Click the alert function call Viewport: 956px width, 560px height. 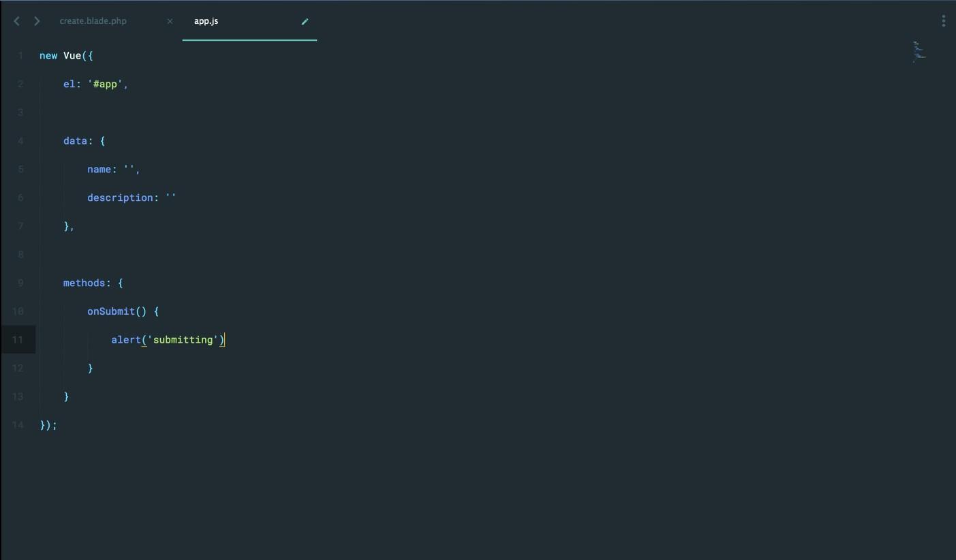[126, 339]
